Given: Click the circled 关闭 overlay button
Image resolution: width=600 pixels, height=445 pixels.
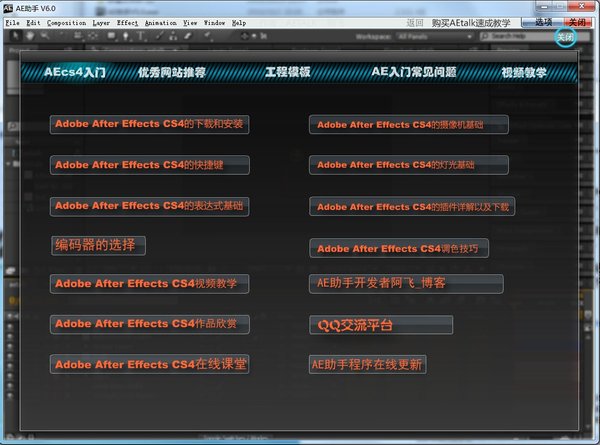Looking at the screenshot, I should click(x=565, y=37).
